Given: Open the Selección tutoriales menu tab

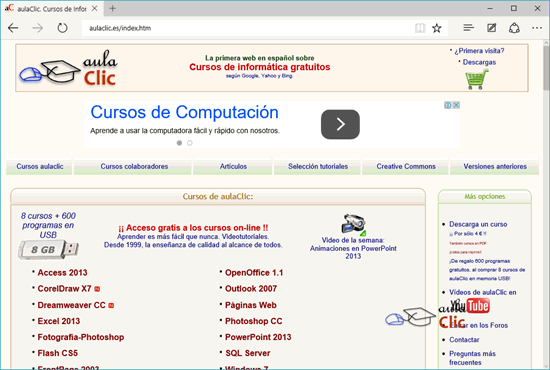Looking at the screenshot, I should [318, 167].
